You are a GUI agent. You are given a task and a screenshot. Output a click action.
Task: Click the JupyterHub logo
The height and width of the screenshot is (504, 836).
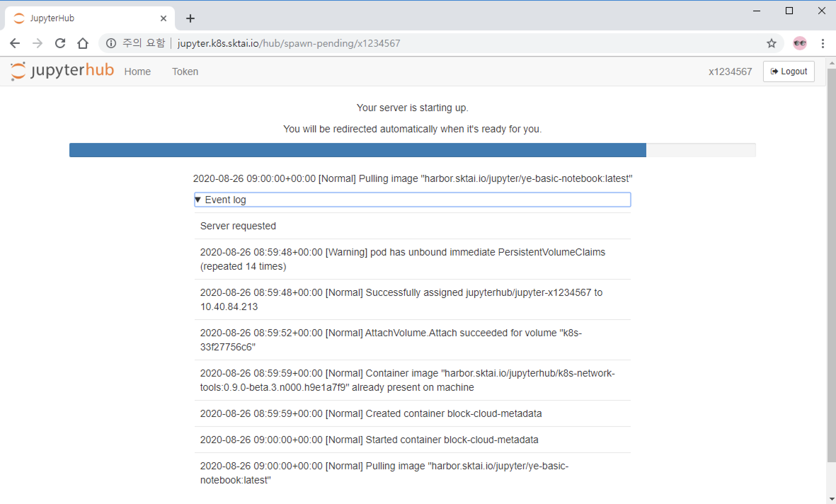click(62, 71)
